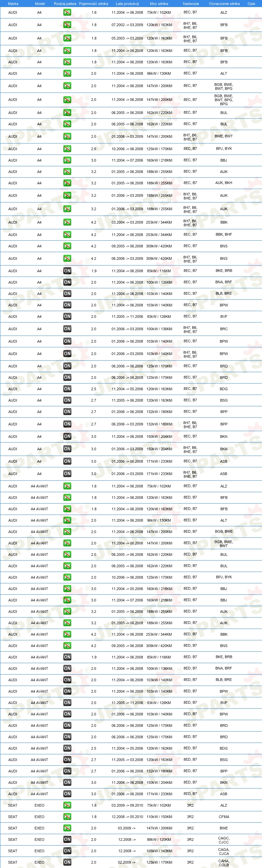Image resolution: width=262 pixels, height=868 pixels.
Task: Click the ON icon in the A4 BPP row dated 06.2006 -> 03.2009
Action: click(x=67, y=424)
